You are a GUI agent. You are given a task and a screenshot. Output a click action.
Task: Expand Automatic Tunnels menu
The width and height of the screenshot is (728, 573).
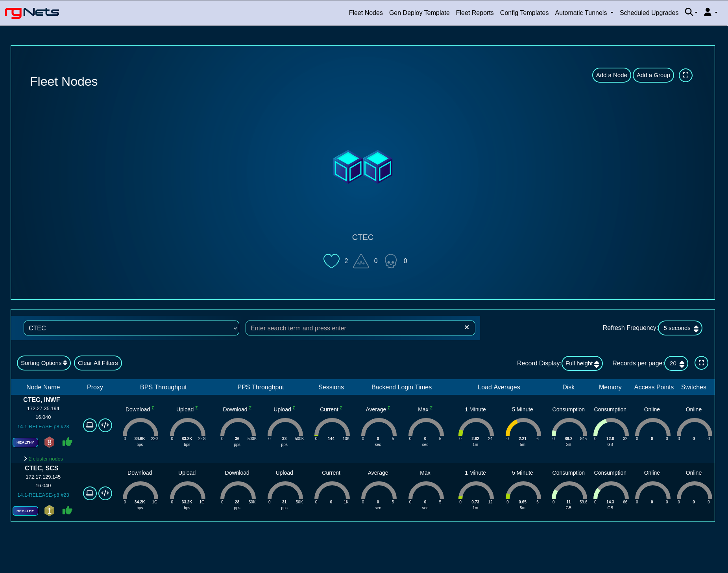point(584,13)
